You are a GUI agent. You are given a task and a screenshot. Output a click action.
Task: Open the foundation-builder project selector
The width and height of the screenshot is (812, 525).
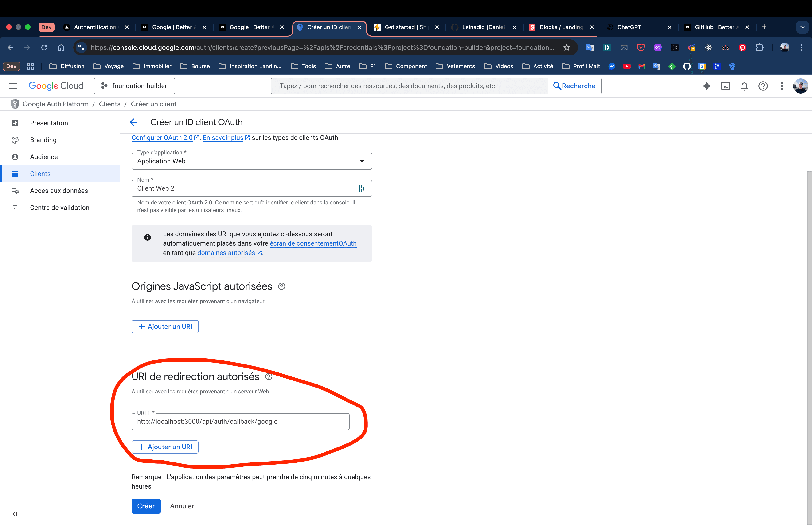(134, 86)
